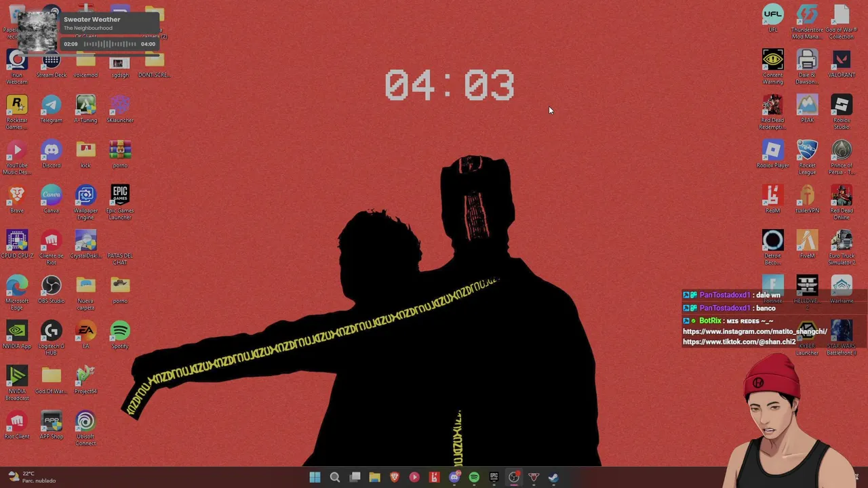Image resolution: width=868 pixels, height=488 pixels.
Task: Open the OBS Studio desktop shortcut
Action: pyautogui.click(x=52, y=290)
